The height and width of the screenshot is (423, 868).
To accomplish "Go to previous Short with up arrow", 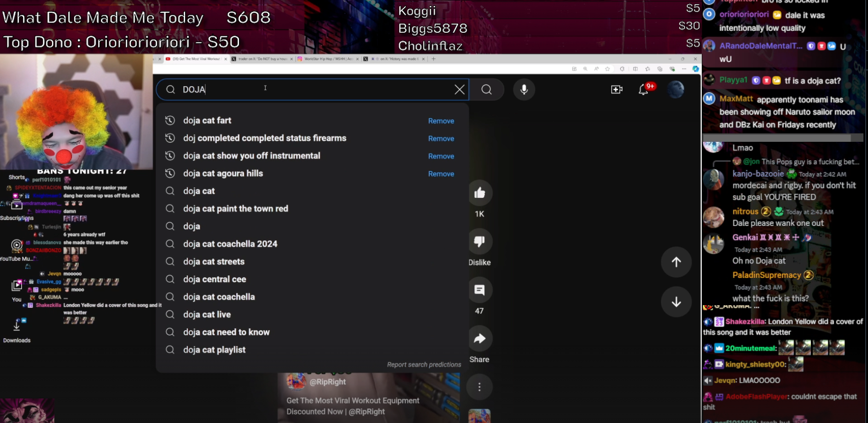I will coord(676,262).
